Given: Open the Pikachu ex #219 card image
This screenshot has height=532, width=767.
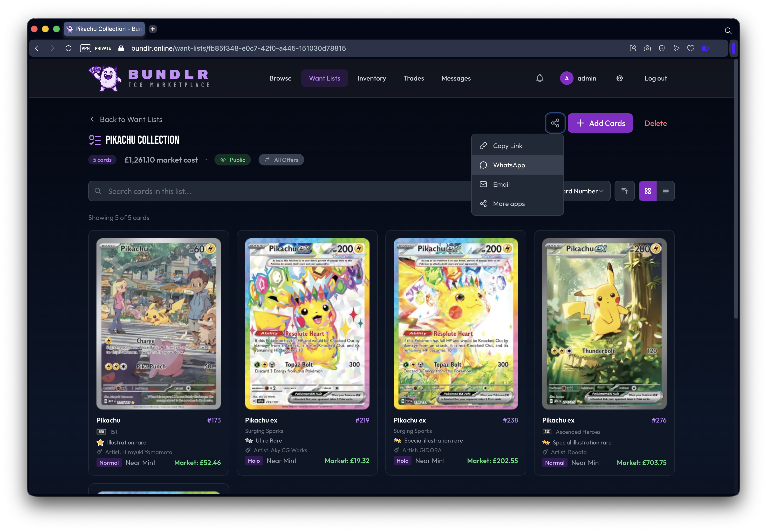Looking at the screenshot, I should [x=307, y=324].
